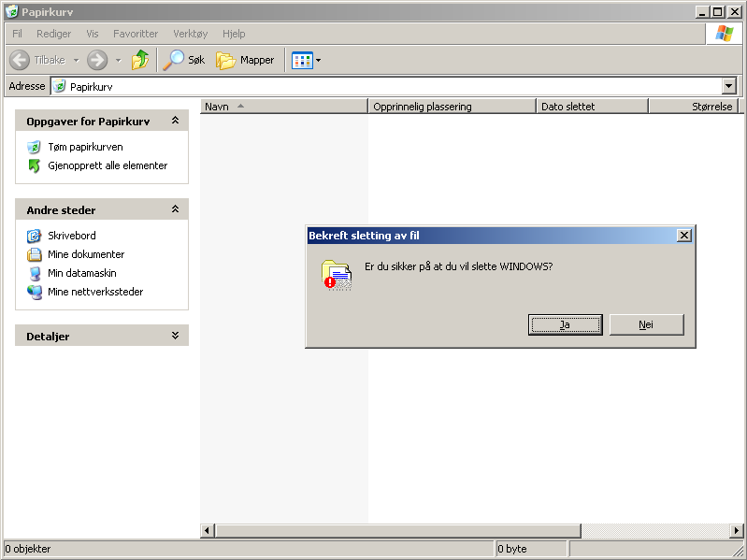Click the dialog message about WINDOWS
The height and width of the screenshot is (560, 747).
point(459,266)
